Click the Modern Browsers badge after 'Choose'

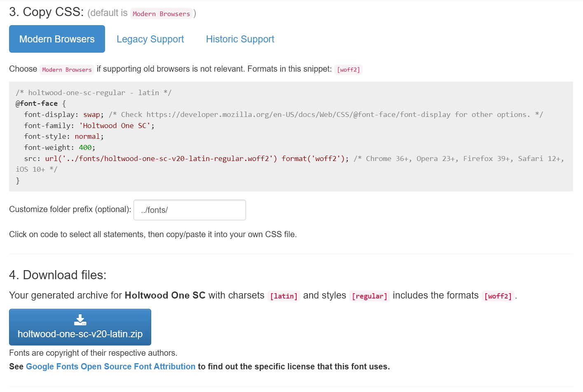click(x=67, y=70)
